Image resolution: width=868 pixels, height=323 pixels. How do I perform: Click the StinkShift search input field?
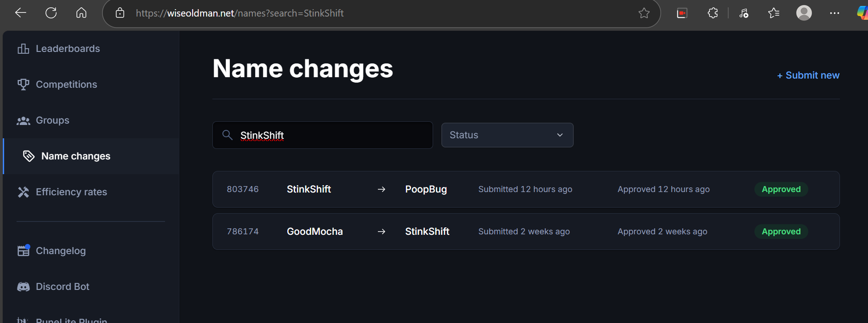tap(322, 135)
